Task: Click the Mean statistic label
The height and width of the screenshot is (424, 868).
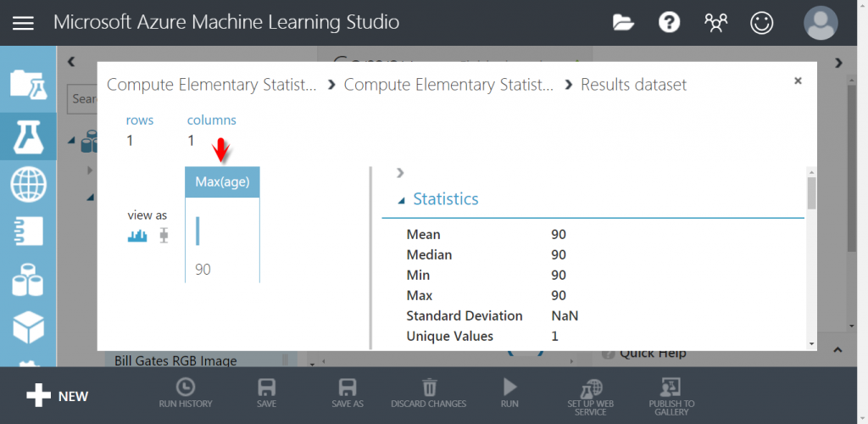Action: 424,235
